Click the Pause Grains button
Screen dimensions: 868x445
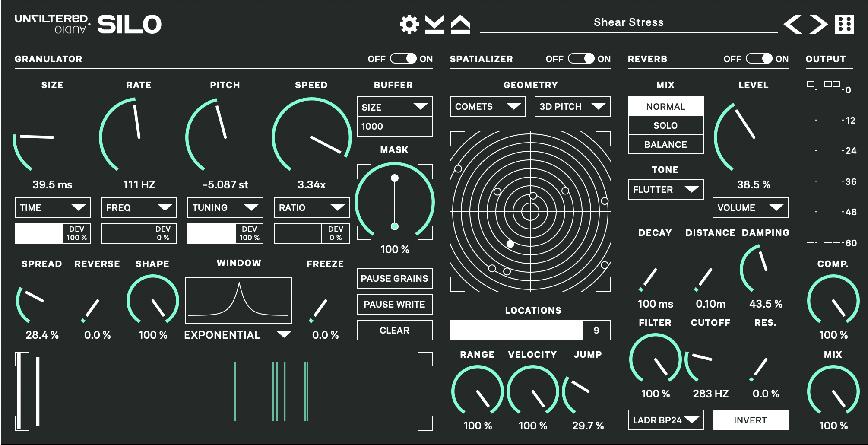tap(394, 278)
